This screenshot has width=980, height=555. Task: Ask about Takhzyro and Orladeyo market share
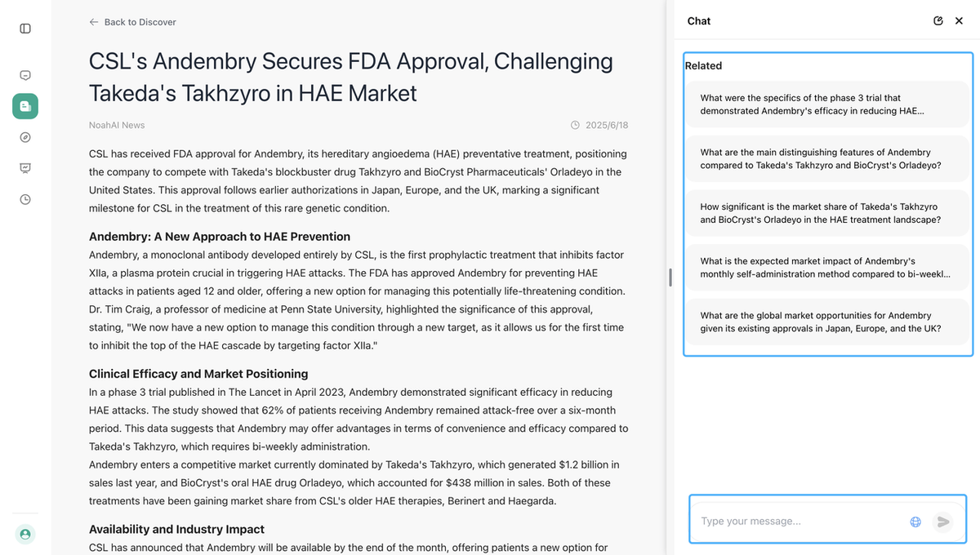pos(826,213)
